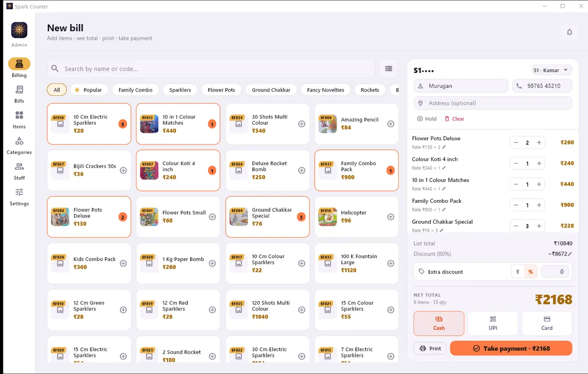The height and width of the screenshot is (374, 588).
Task: Add Helicopter item with plus icon
Action: point(391,217)
